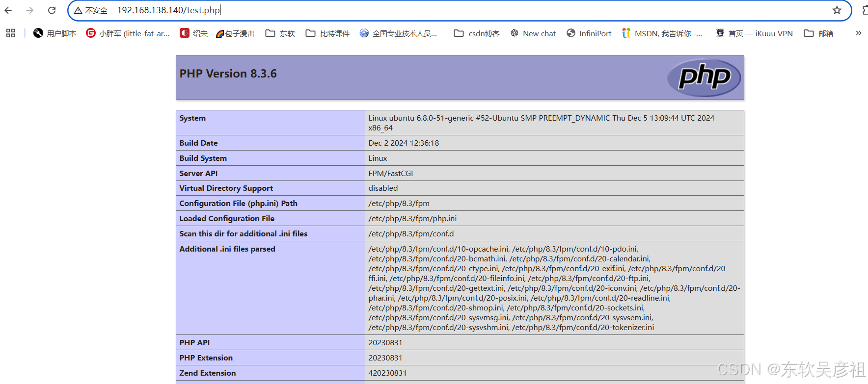Select the Server API row label
This screenshot has height=384, width=868.
pyautogui.click(x=198, y=174)
